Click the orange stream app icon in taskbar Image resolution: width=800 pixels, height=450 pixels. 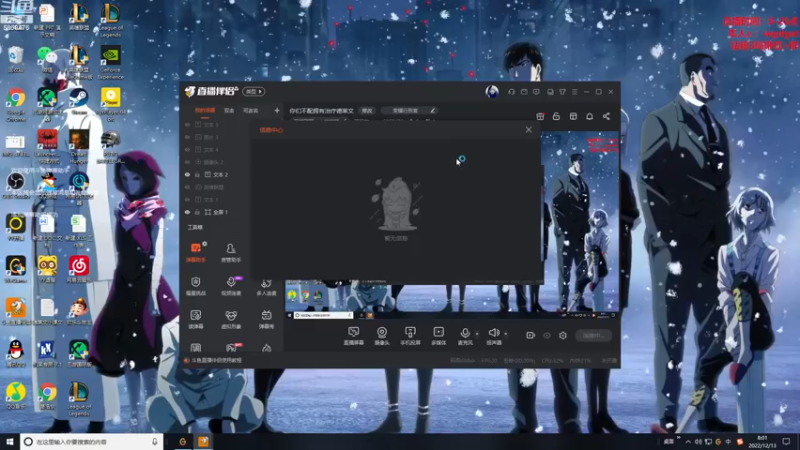tap(204, 441)
